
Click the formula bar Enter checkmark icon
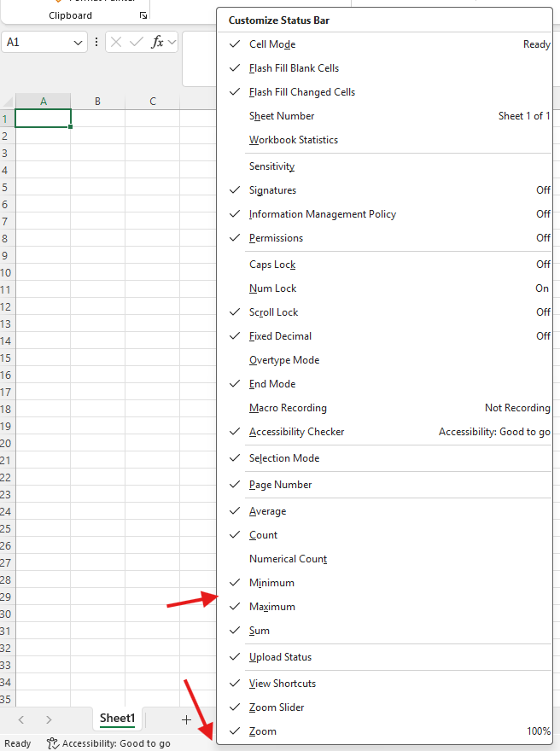pyautogui.click(x=137, y=42)
